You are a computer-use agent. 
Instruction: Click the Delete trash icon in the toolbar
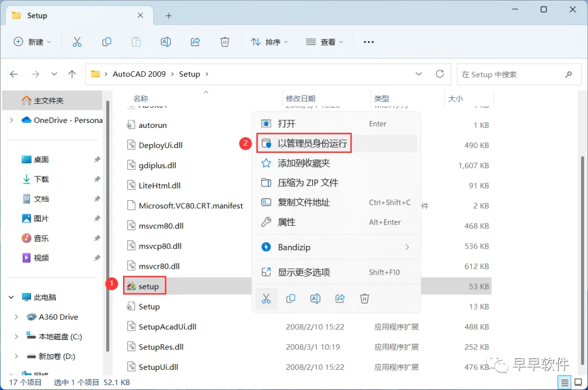tap(225, 42)
